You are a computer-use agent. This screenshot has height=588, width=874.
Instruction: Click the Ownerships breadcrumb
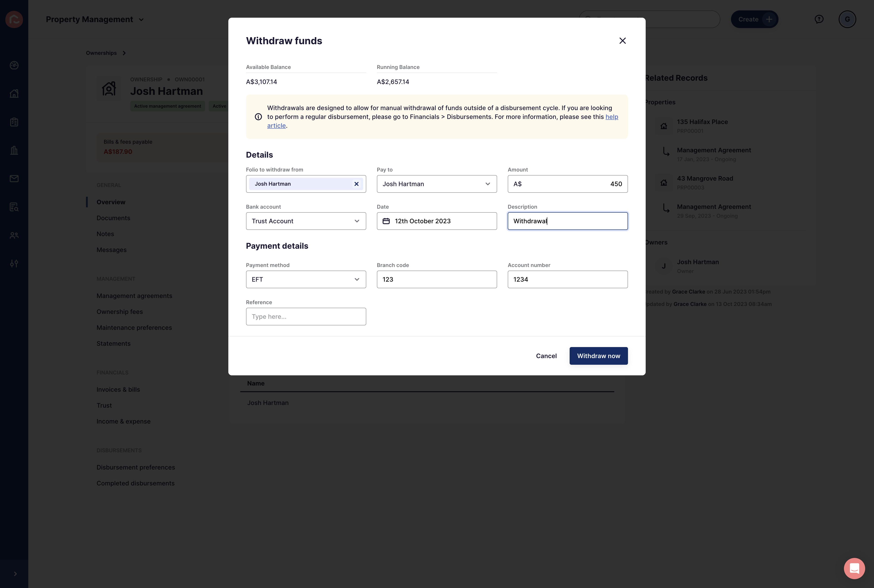pos(101,53)
